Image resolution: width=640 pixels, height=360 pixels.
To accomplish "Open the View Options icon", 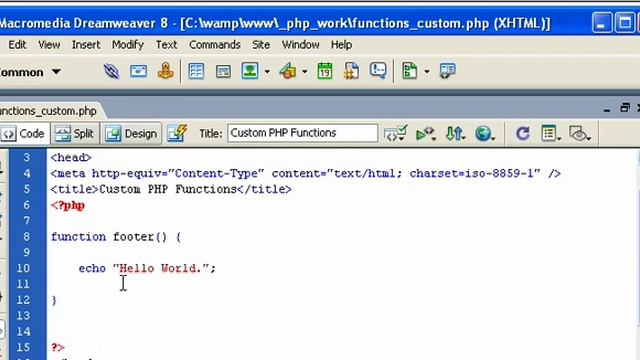I will (x=551, y=133).
